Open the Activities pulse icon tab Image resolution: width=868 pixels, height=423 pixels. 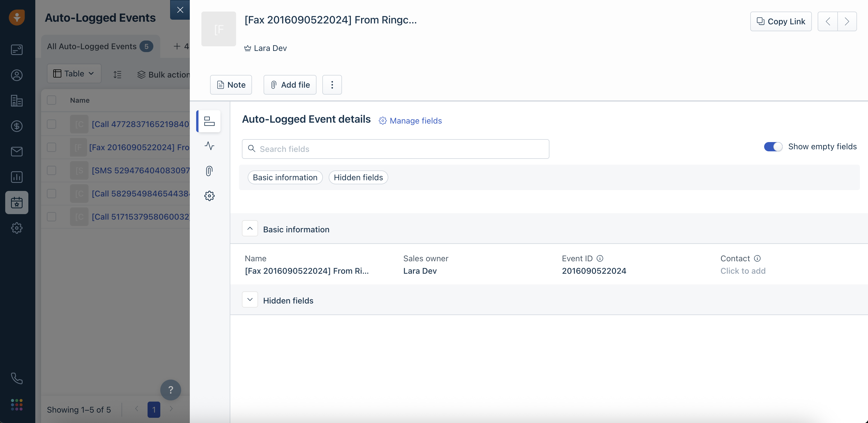click(x=209, y=146)
